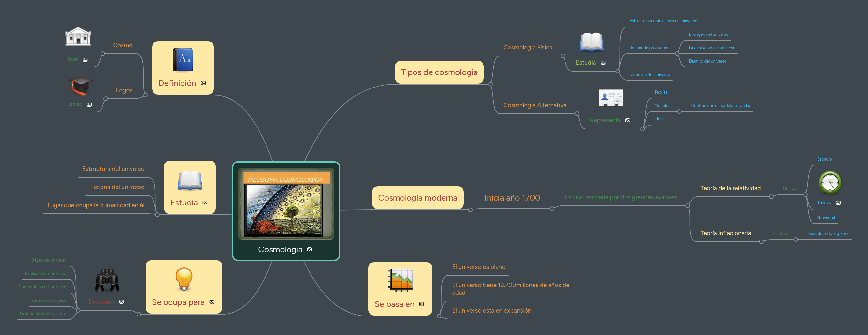
Task: Select the Teoría inflacionaria topic
Action: (x=725, y=233)
